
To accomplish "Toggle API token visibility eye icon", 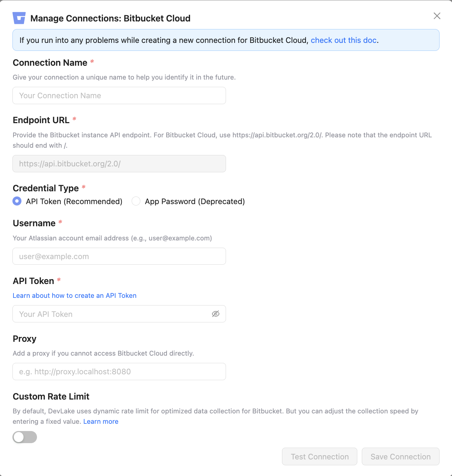I will (x=216, y=314).
